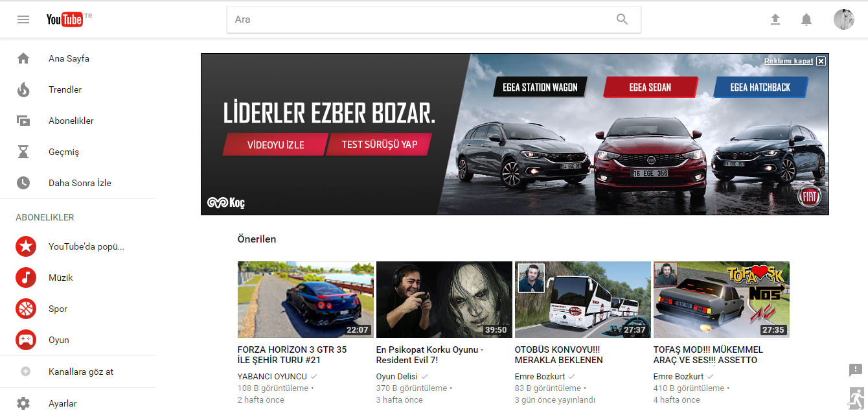Open Ayarlar settings label
The image size is (868, 415).
pos(62,403)
